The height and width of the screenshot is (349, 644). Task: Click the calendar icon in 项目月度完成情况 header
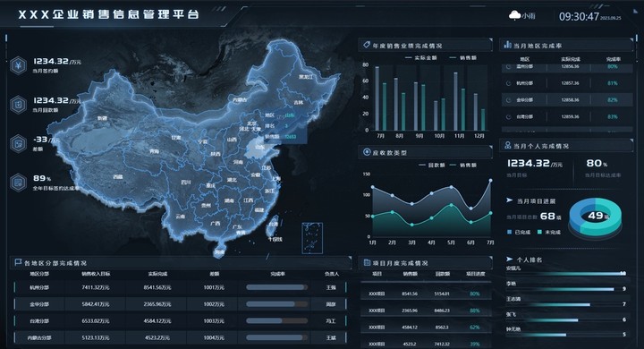point(367,262)
